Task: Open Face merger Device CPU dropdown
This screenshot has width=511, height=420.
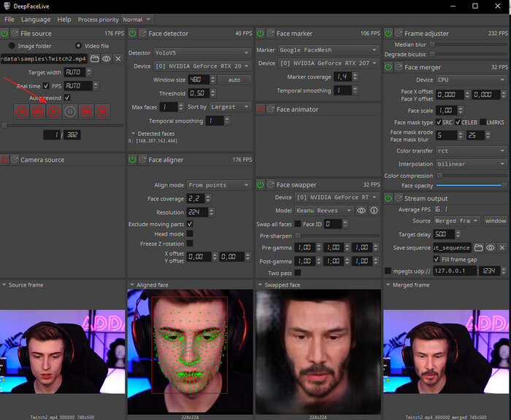Action: point(472,79)
